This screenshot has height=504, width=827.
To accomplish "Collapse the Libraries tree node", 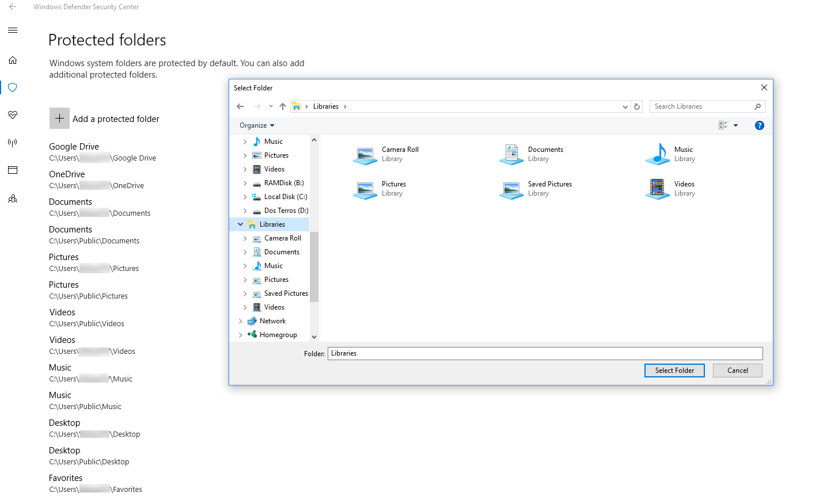I will [240, 224].
